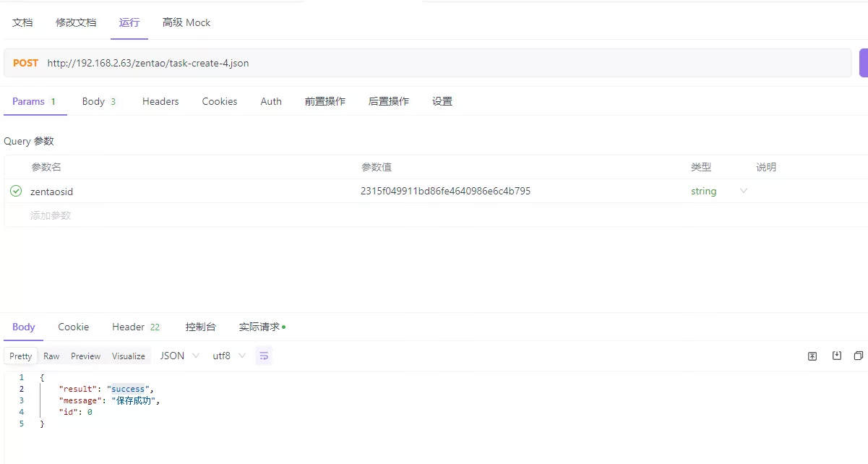Open the 前置操作 tab
Image resolution: width=868 pixels, height=464 pixels.
[x=325, y=101]
